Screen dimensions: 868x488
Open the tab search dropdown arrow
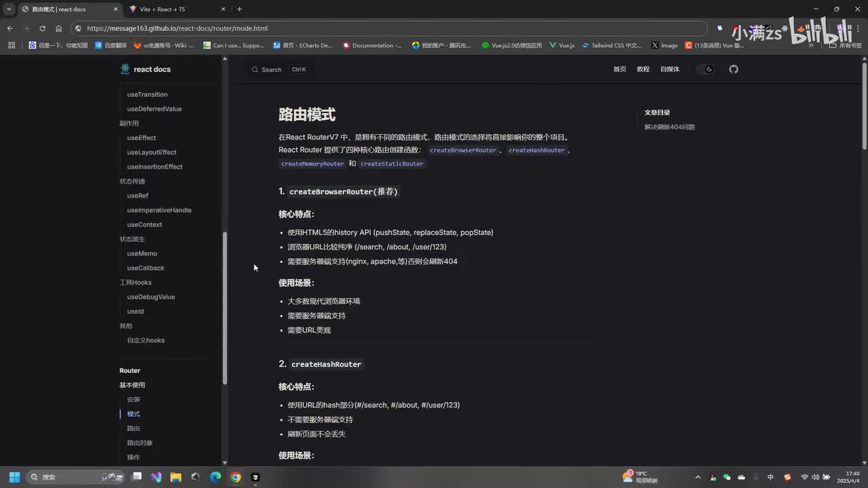pos(8,9)
